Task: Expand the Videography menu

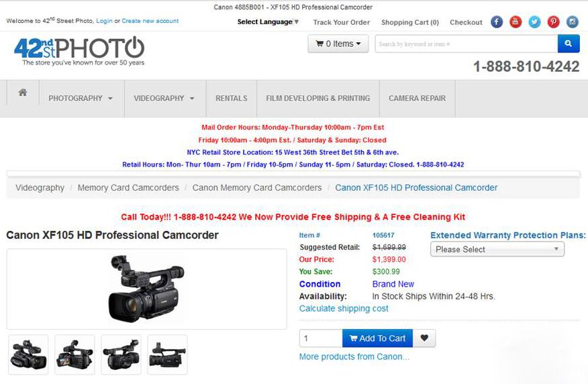Action: pyautogui.click(x=164, y=98)
